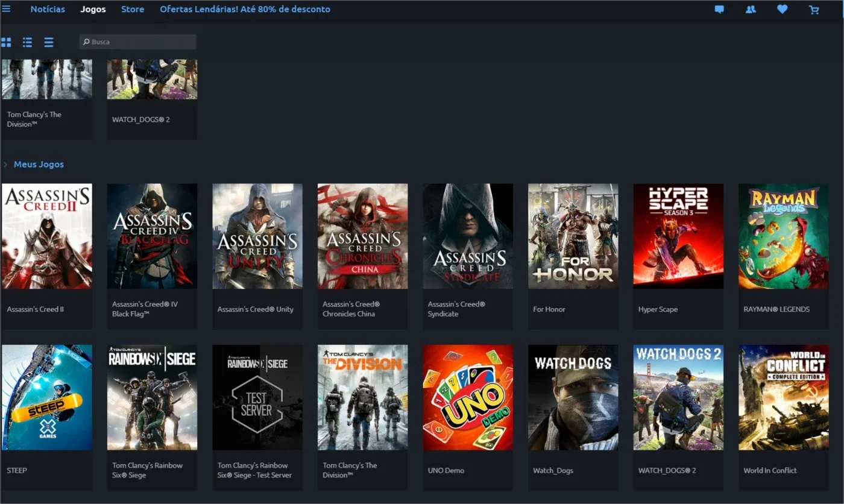Open the wishlist heart icon
This screenshot has width=844, height=504.
[x=783, y=9]
